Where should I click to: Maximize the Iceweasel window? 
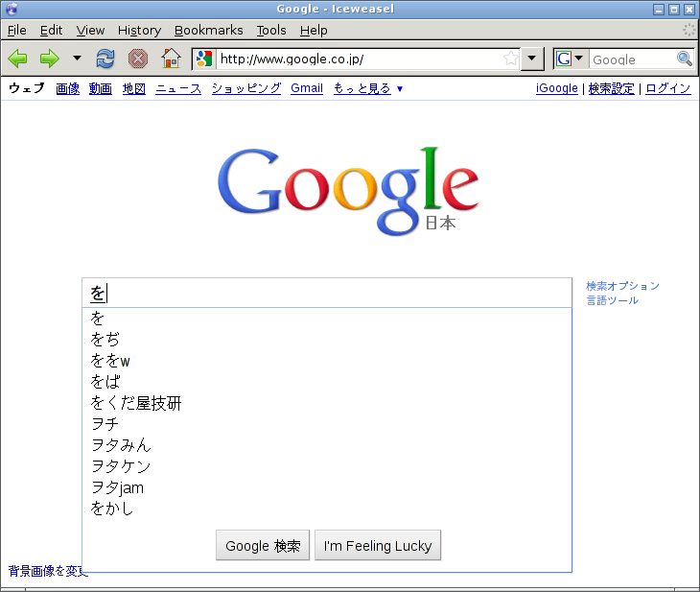674,9
